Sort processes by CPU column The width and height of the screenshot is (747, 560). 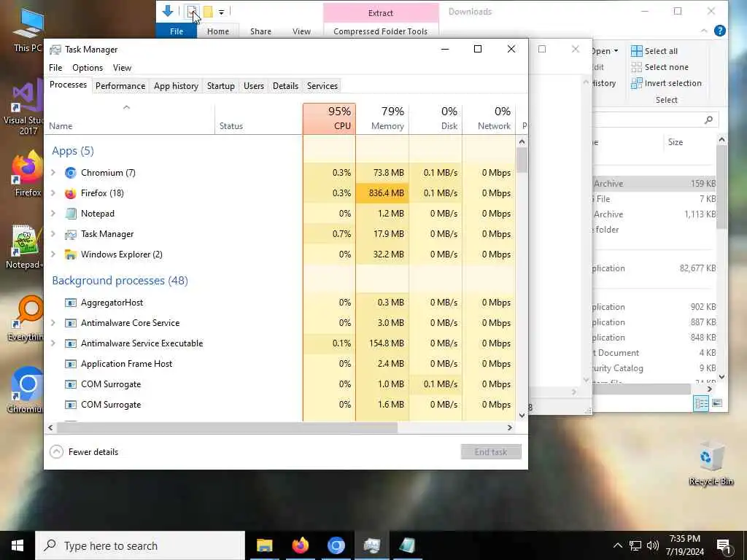click(x=329, y=119)
